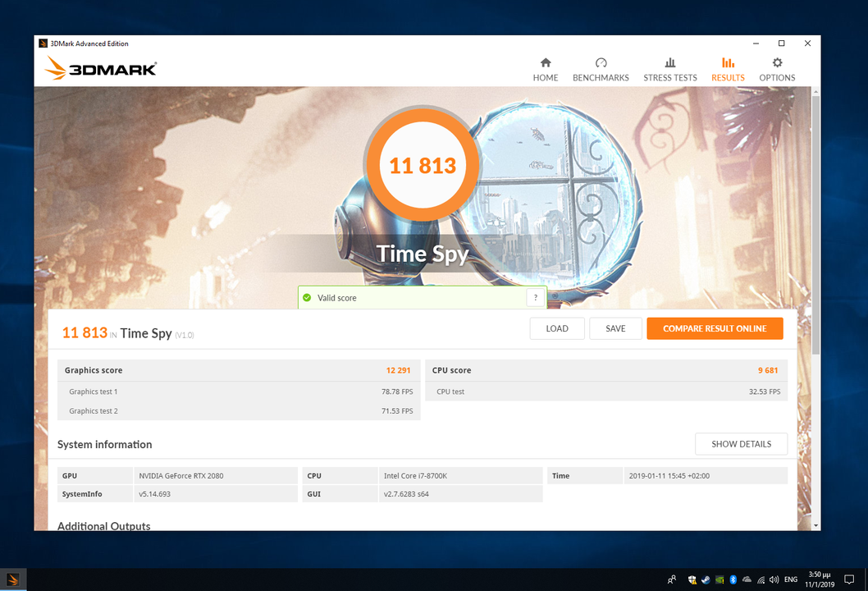
Task: Click the ENG language indicator
Action: tap(791, 580)
